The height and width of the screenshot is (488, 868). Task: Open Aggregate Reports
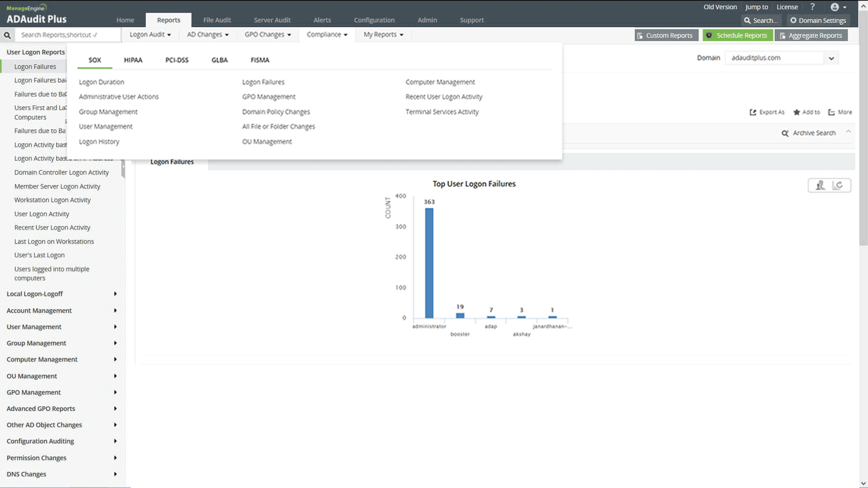point(811,35)
